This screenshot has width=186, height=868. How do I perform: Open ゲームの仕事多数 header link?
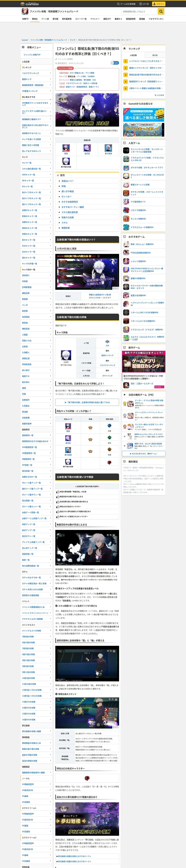point(127,4)
